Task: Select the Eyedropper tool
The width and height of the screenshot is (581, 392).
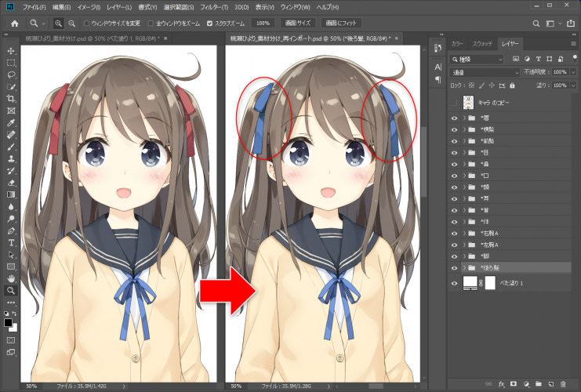Action: (11, 123)
